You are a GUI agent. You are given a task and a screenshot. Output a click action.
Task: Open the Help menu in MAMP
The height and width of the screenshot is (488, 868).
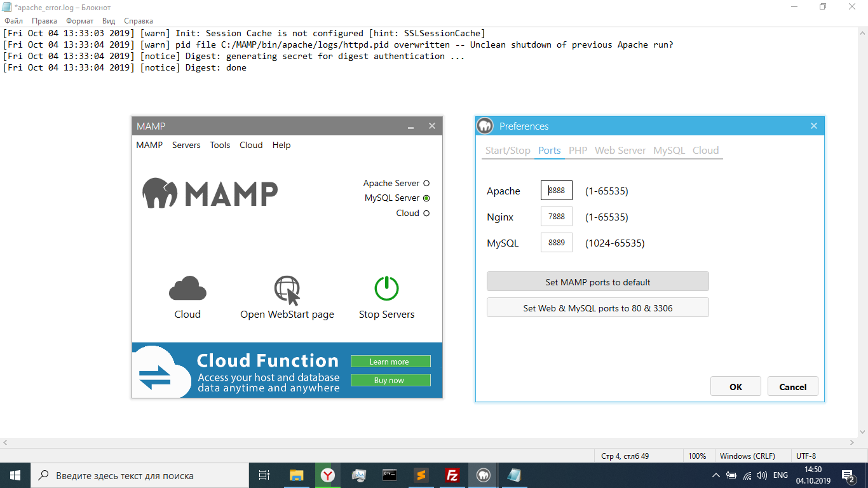point(281,145)
